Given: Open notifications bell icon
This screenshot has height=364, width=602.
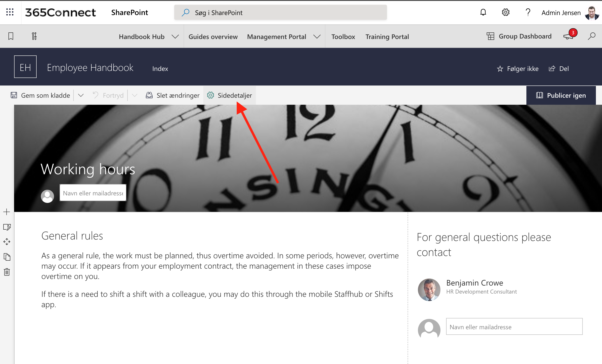Looking at the screenshot, I should pos(483,12).
